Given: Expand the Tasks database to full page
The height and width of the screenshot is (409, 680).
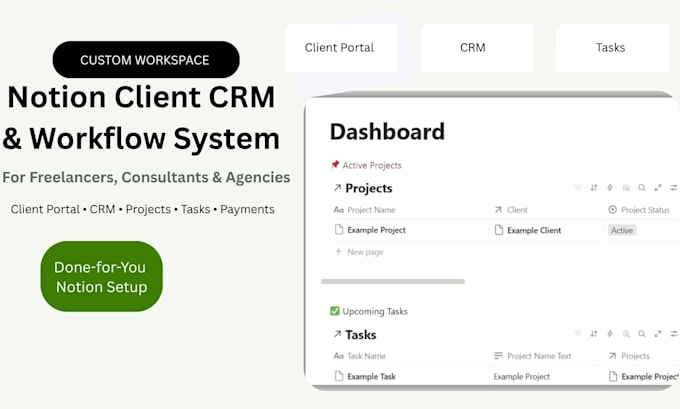Looking at the screenshot, I should tap(658, 334).
